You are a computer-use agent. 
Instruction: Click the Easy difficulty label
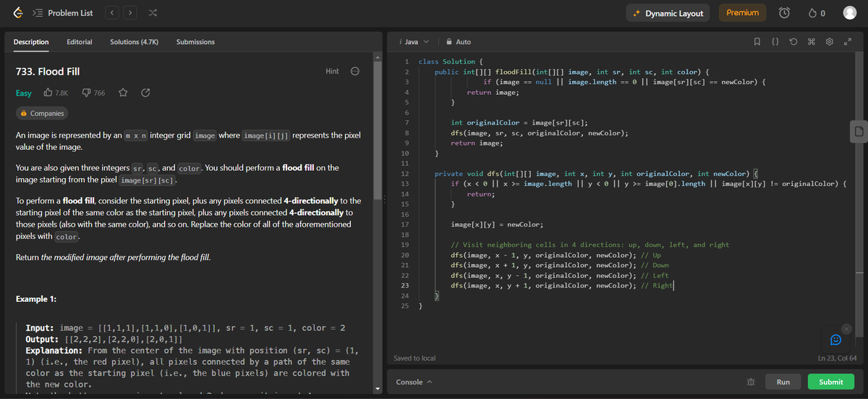coord(24,93)
